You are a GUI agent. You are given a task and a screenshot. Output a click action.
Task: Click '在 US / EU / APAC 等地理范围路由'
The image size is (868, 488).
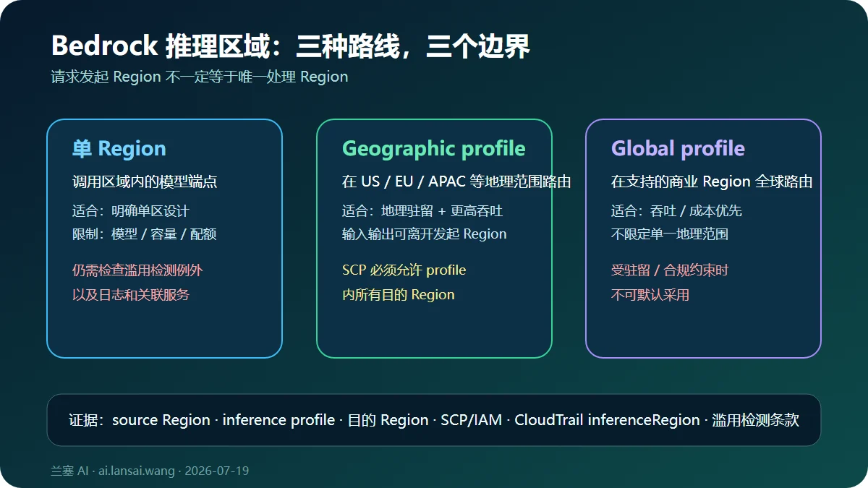click(x=456, y=181)
